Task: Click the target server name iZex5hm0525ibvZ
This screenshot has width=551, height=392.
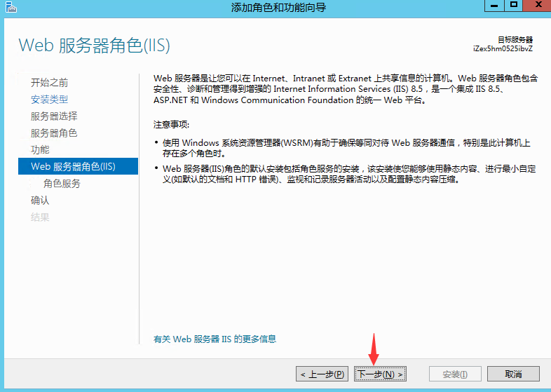Action: [503, 49]
